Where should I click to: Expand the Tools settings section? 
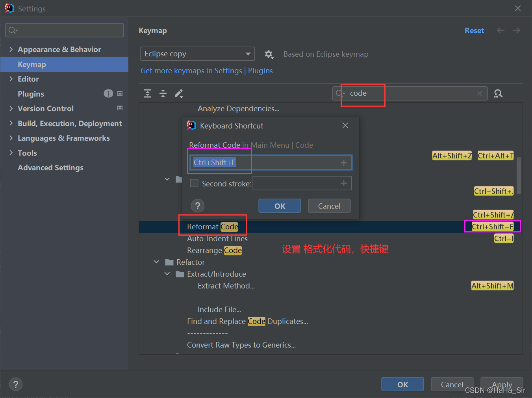pyautogui.click(x=11, y=153)
